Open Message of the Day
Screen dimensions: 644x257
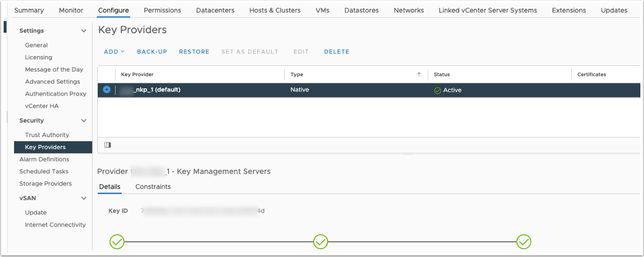click(x=54, y=70)
